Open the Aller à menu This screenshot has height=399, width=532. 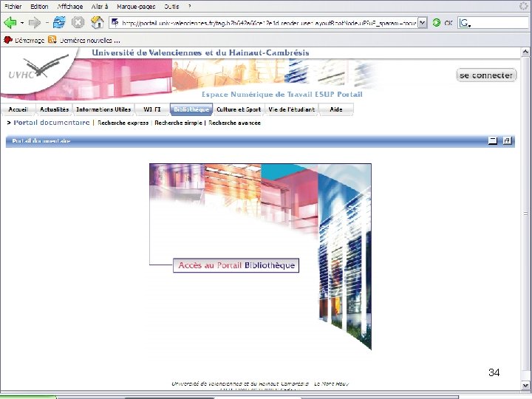tap(100, 7)
